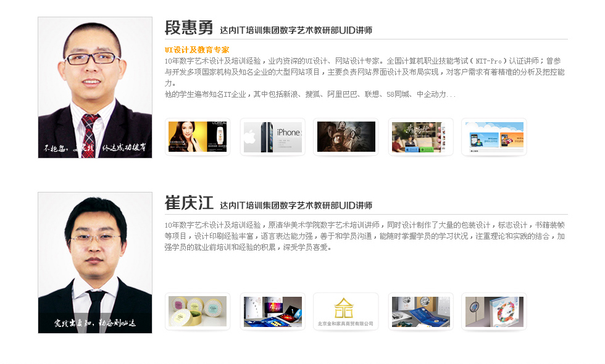605x364 pixels.
Task: Click the 崔庆江 biography paragraph
Action: click(365, 236)
